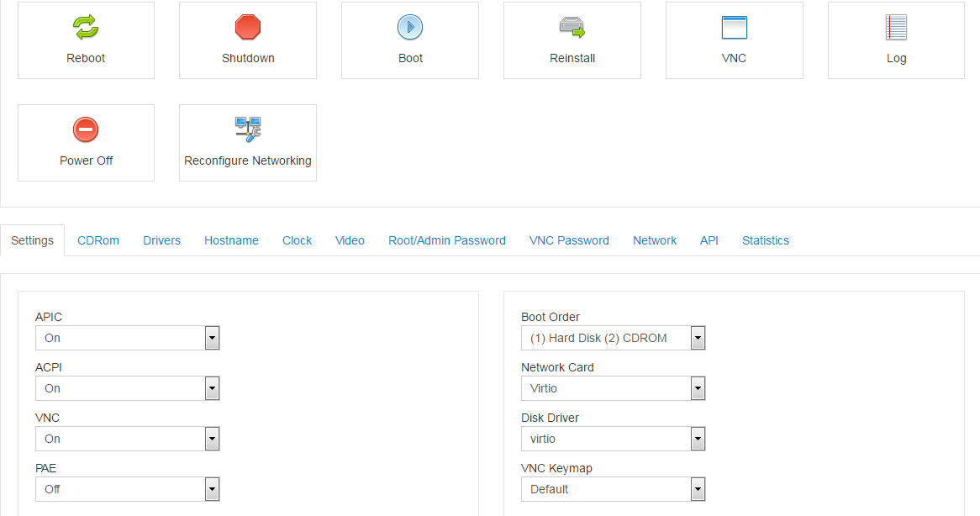Viewport: 980px width, 516px height.
Task: Switch to the Video tab
Action: point(350,240)
